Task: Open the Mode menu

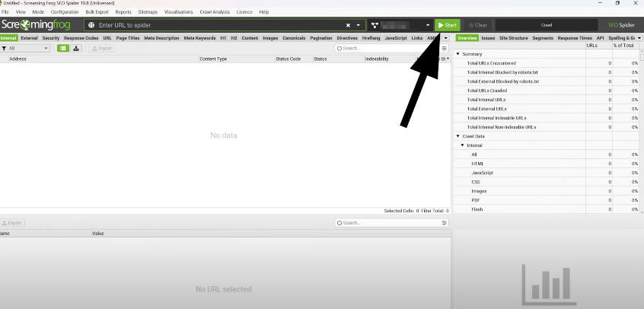Action: pos(38,12)
